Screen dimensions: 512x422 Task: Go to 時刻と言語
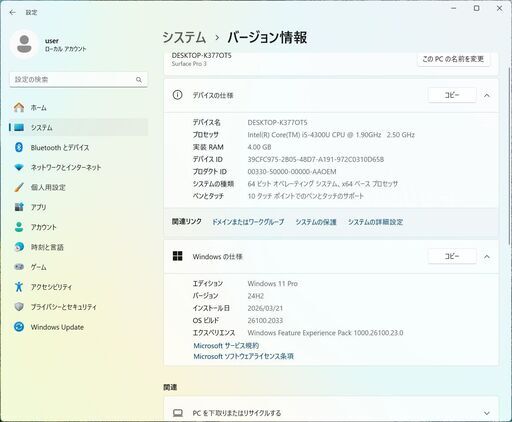pos(78,247)
